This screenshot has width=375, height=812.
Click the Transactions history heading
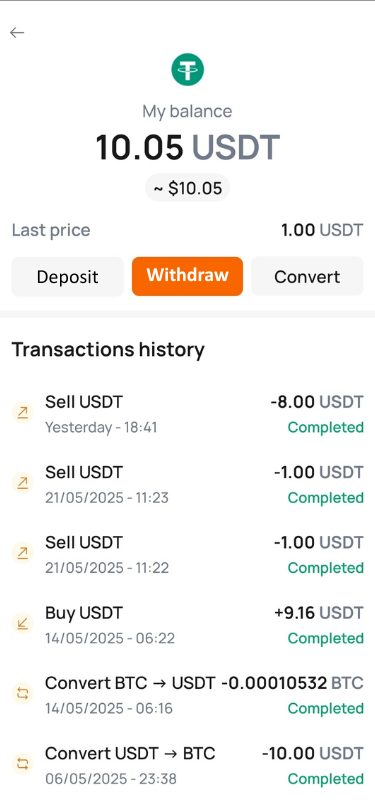pyautogui.click(x=108, y=350)
